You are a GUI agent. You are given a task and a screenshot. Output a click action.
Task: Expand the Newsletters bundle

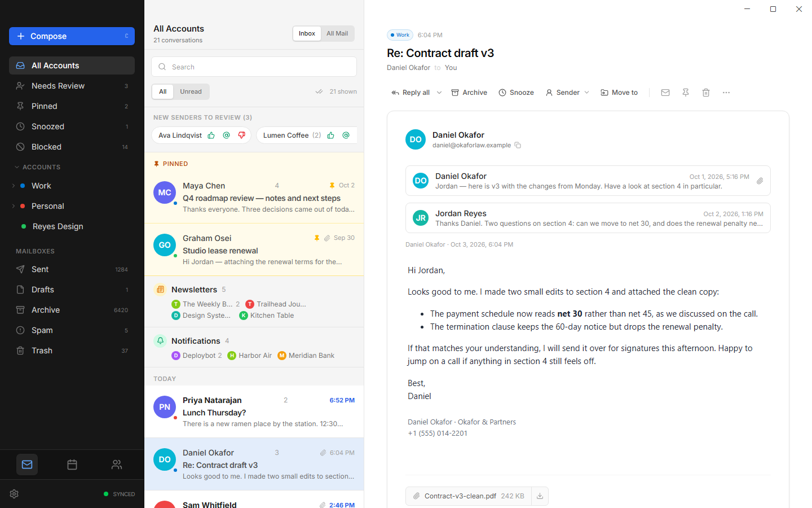254,301
